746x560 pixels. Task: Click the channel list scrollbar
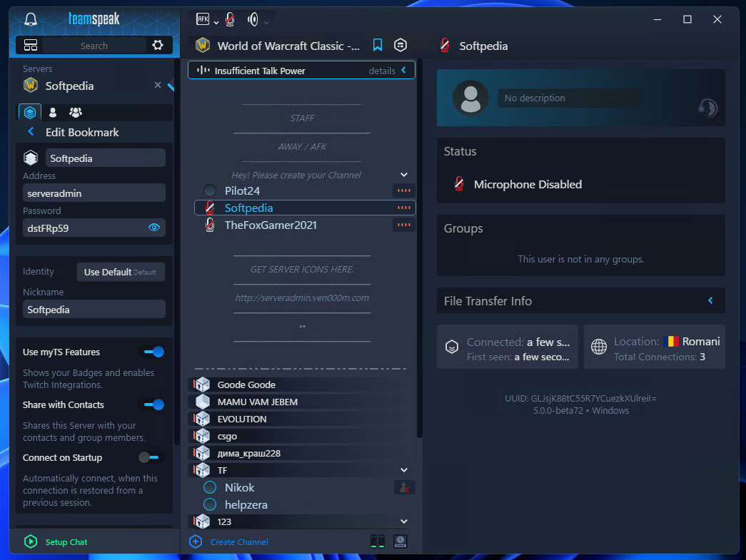tap(419, 248)
